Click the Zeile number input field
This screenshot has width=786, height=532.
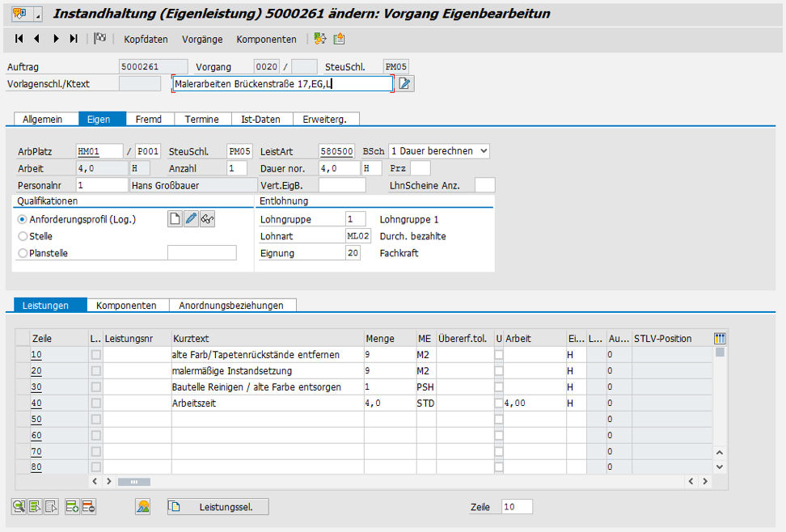click(x=516, y=507)
